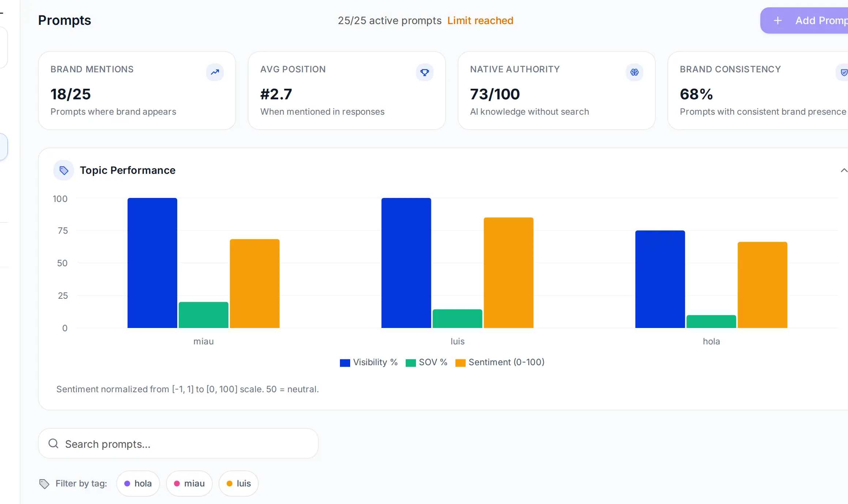This screenshot has height=504, width=848.
Task: Click the search magnifier icon
Action: click(x=53, y=443)
